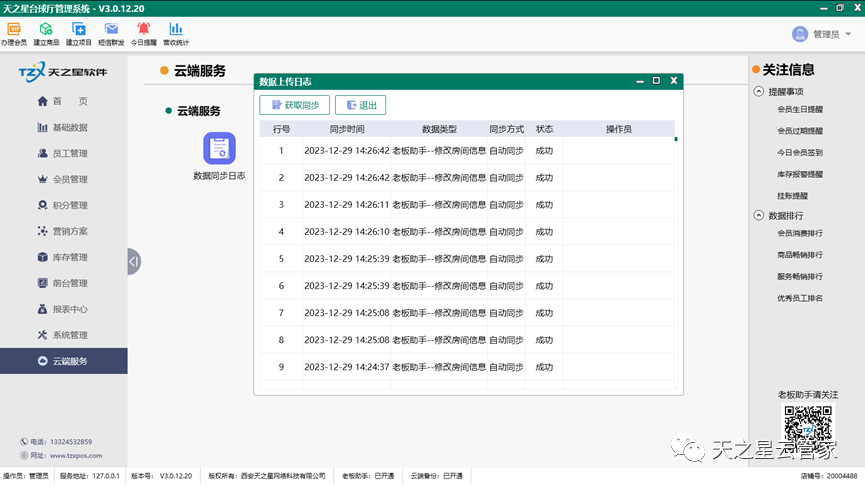Collapse the left sidebar with arrow handle
Image resolution: width=865 pixels, height=487 pixels.
134,262
